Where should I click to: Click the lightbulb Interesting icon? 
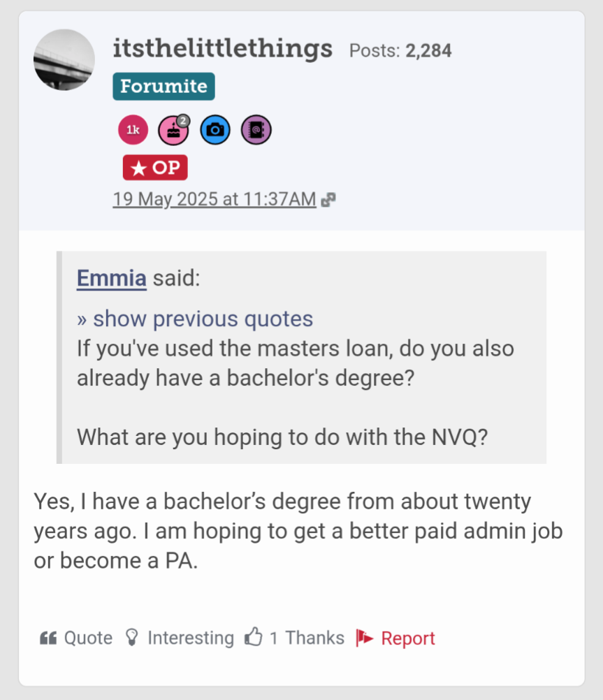(x=131, y=637)
